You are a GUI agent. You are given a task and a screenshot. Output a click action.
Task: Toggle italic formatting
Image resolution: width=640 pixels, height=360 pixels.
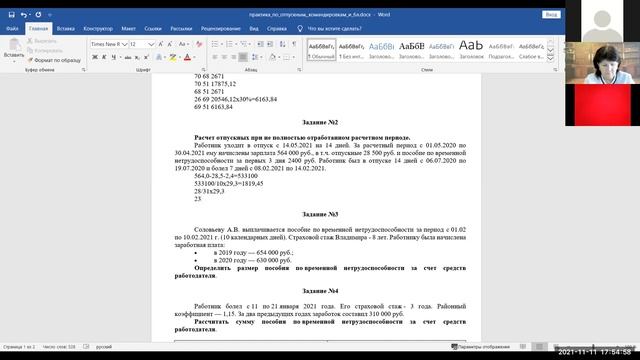tap(104, 58)
